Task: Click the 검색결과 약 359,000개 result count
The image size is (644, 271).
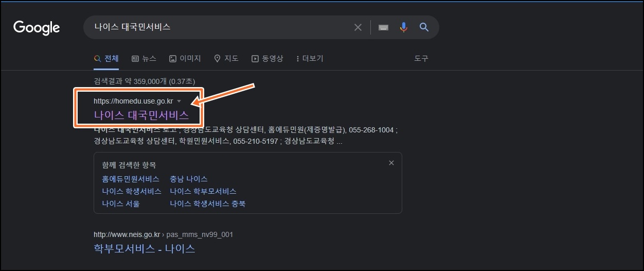Action: (x=145, y=81)
